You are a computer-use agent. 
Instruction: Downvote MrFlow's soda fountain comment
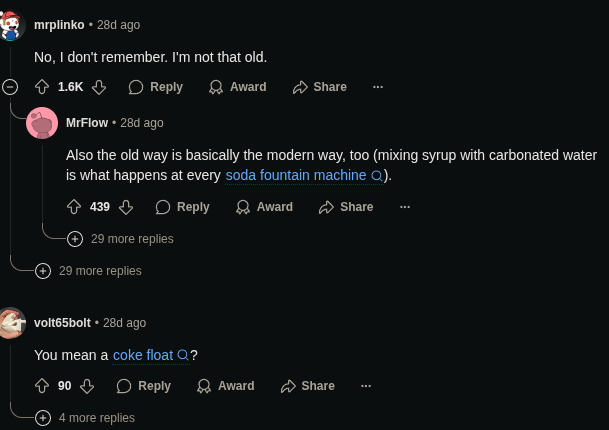126,207
